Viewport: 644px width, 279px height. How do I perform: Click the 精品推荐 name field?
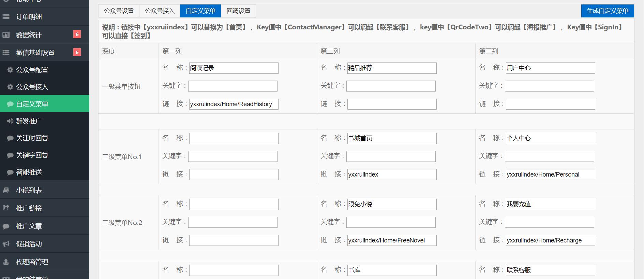[x=392, y=68]
